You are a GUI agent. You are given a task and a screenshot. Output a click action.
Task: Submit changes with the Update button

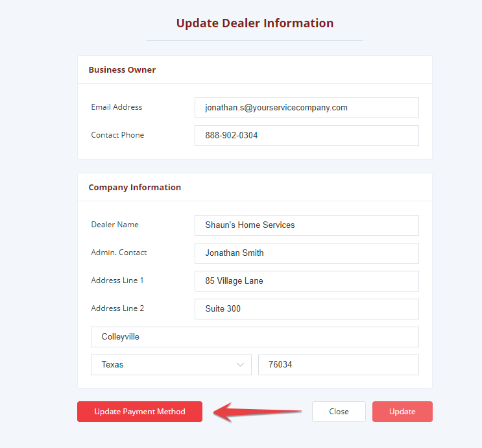402,412
